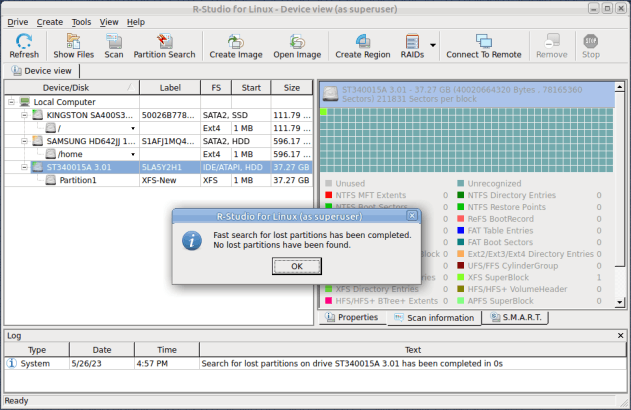Collapse the ST340015A 3.01 drive node
The height and width of the screenshot is (410, 631).
tap(24, 167)
